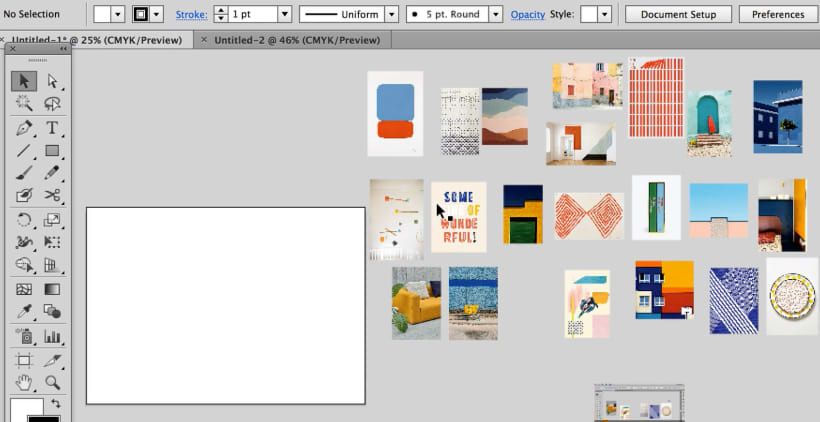Click the empty white artboard
The width and height of the screenshot is (820, 422).
point(225,305)
